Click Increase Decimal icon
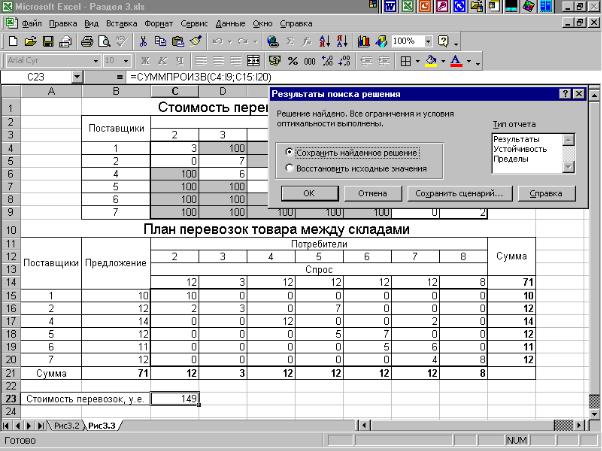This screenshot has width=602, height=451. [x=327, y=61]
